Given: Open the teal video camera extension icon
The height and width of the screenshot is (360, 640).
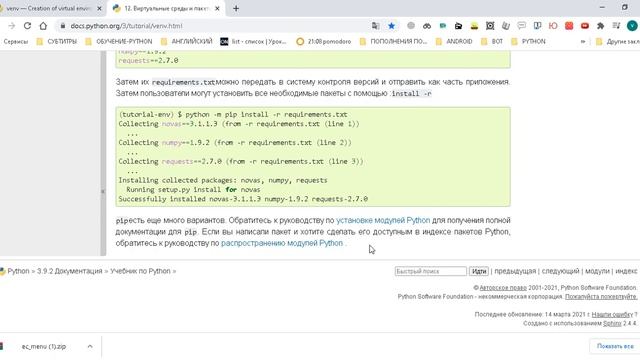Looking at the screenshot, I should click(443, 26).
